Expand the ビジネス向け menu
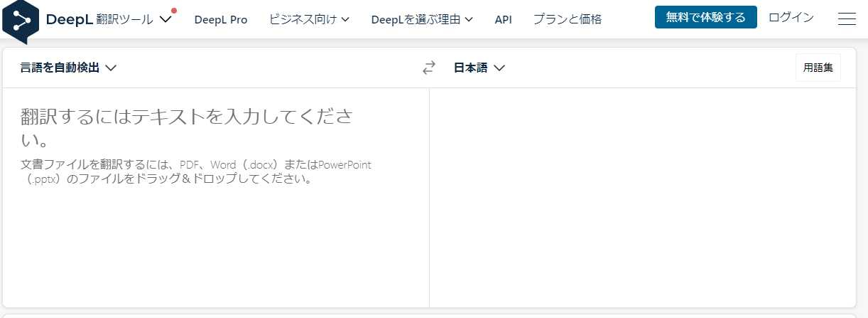This screenshot has height=318, width=868. tap(309, 20)
